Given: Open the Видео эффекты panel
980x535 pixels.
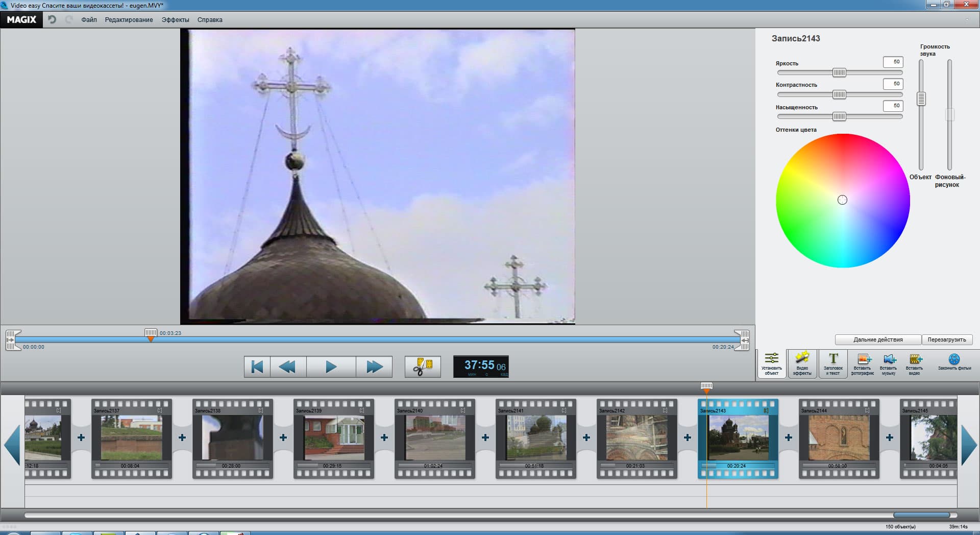Looking at the screenshot, I should pos(802,363).
